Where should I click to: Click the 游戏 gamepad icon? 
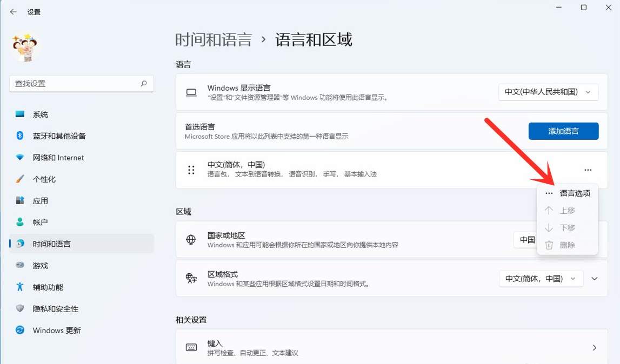click(20, 266)
